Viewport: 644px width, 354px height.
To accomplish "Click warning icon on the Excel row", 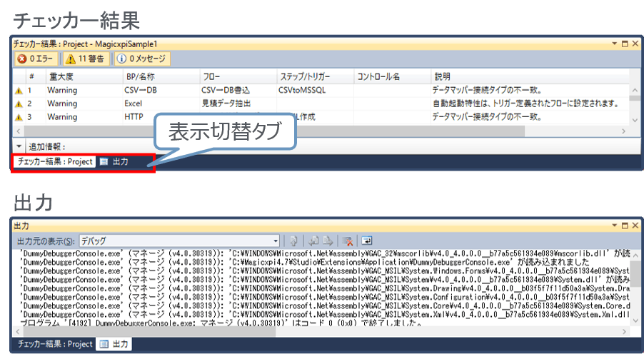I will click(x=19, y=103).
